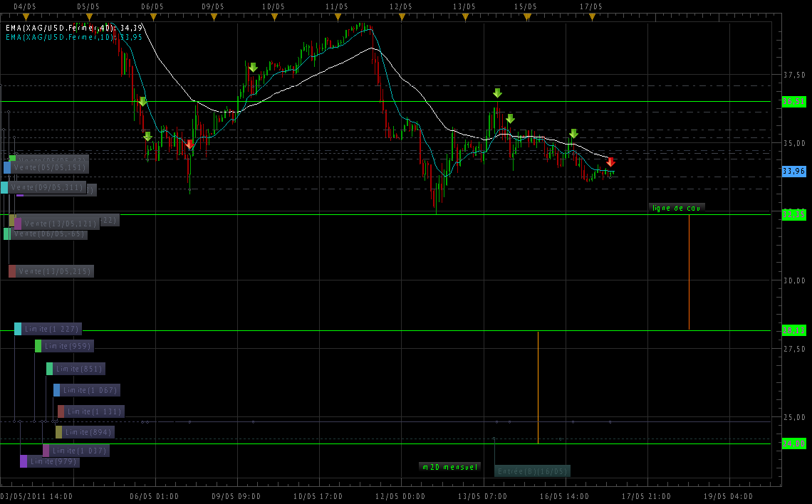Select the blue 33,96 current price tag
The height and width of the screenshot is (504, 812).
(x=793, y=172)
